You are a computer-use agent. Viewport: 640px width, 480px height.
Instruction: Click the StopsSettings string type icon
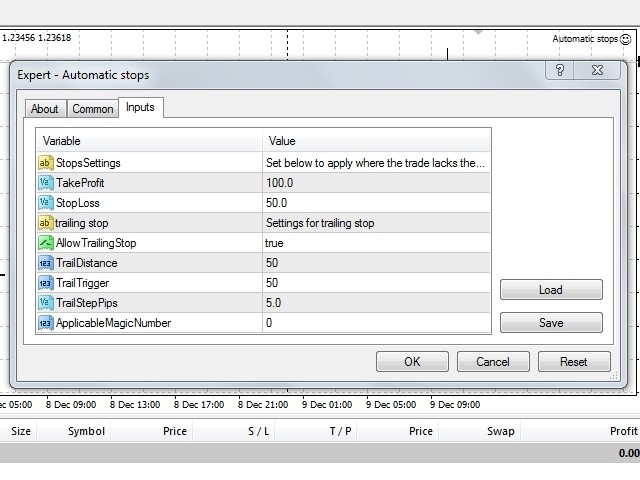45,163
